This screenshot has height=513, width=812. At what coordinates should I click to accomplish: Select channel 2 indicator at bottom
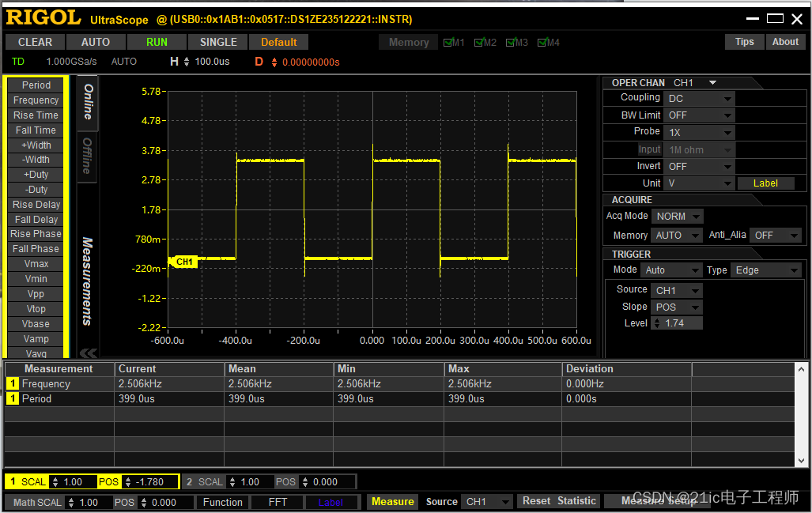190,482
